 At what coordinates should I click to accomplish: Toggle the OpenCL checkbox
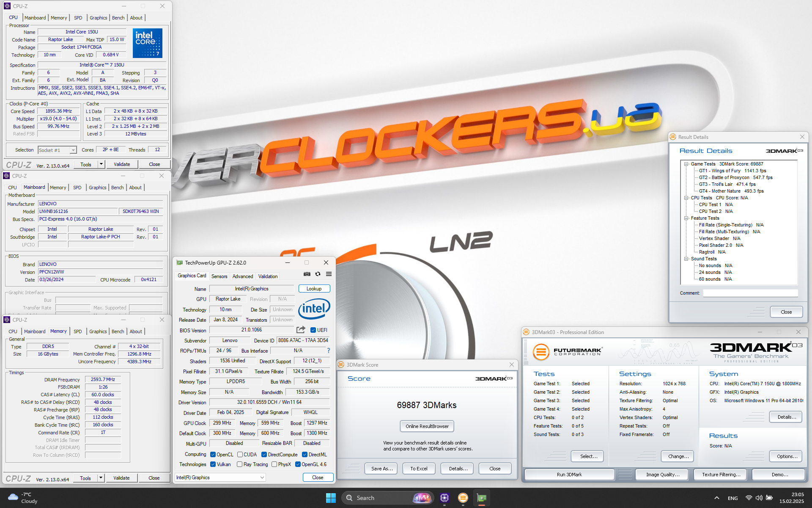213,455
